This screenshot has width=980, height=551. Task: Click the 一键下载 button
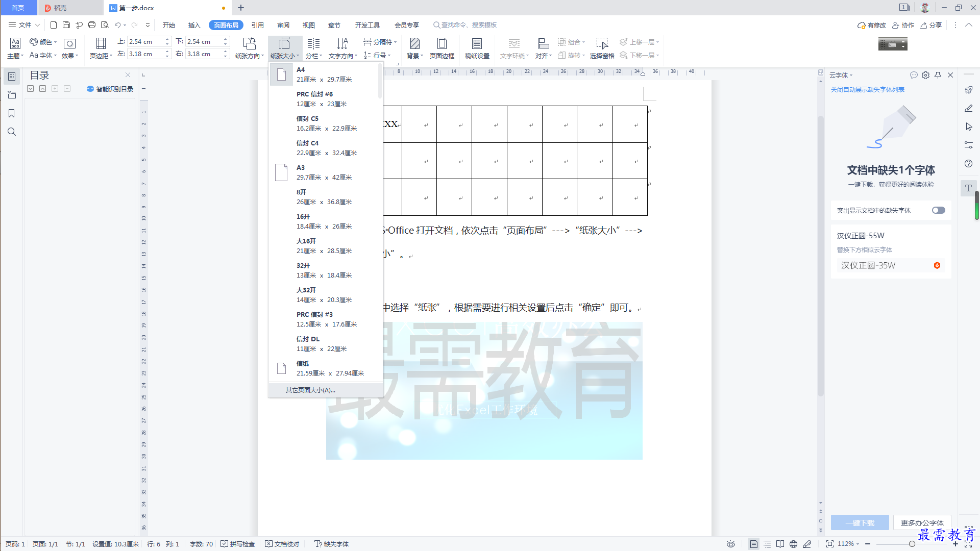pyautogui.click(x=860, y=522)
